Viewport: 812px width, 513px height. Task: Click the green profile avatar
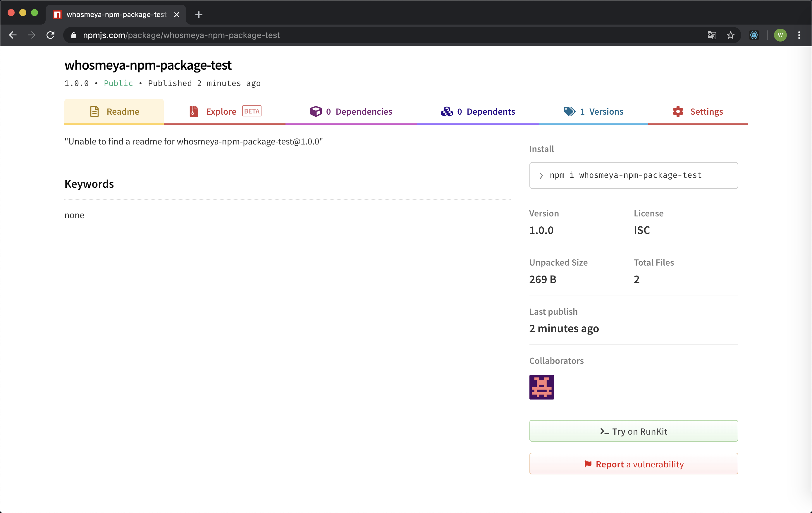780,35
